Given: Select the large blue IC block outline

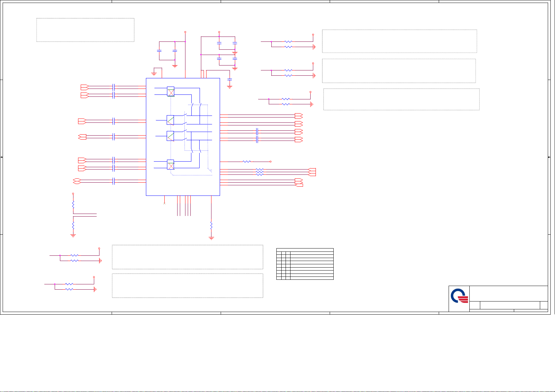Looking at the screenshot, I should (x=183, y=137).
